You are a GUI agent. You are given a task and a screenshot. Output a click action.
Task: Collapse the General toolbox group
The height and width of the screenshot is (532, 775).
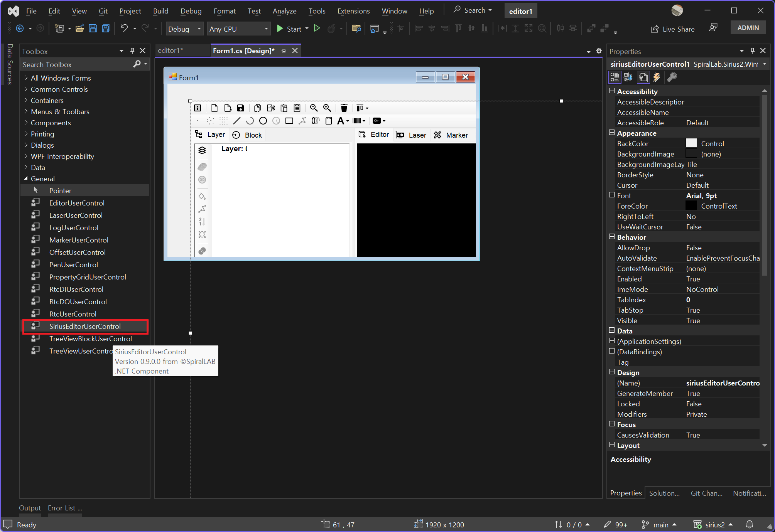pyautogui.click(x=26, y=178)
